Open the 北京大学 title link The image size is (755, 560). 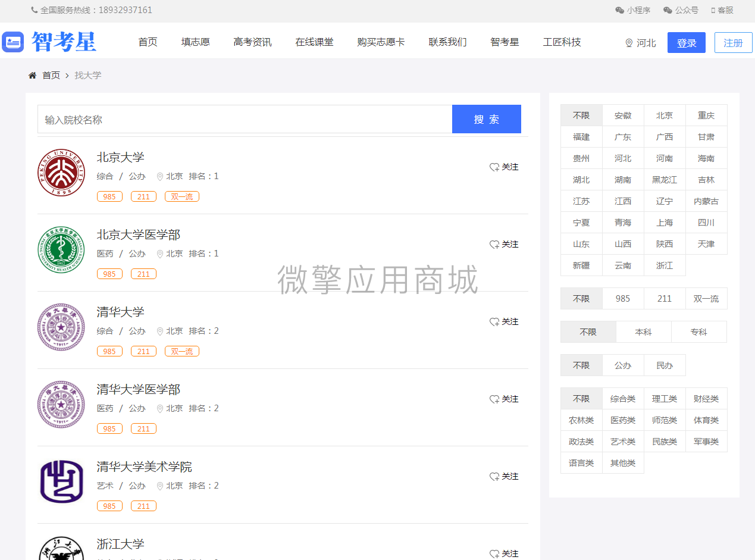point(121,157)
